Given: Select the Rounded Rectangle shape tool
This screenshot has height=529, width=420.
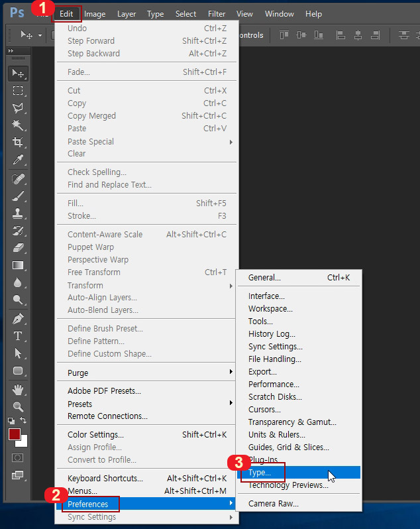Looking at the screenshot, I should (18, 371).
